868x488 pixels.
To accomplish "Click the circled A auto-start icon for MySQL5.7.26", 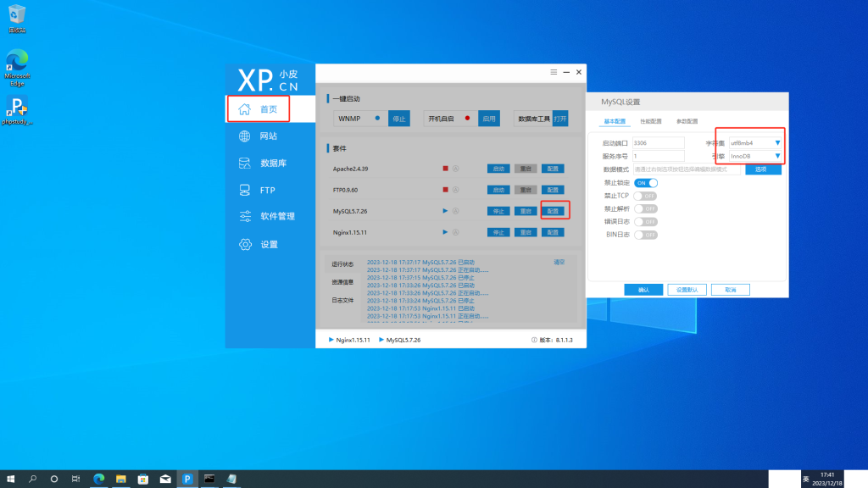I will click(x=455, y=211).
